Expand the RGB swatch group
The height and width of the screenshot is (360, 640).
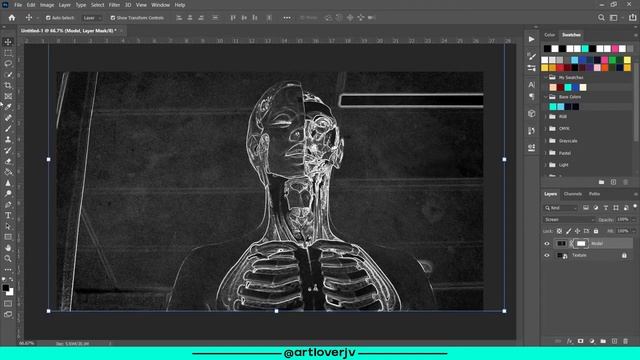click(x=546, y=117)
